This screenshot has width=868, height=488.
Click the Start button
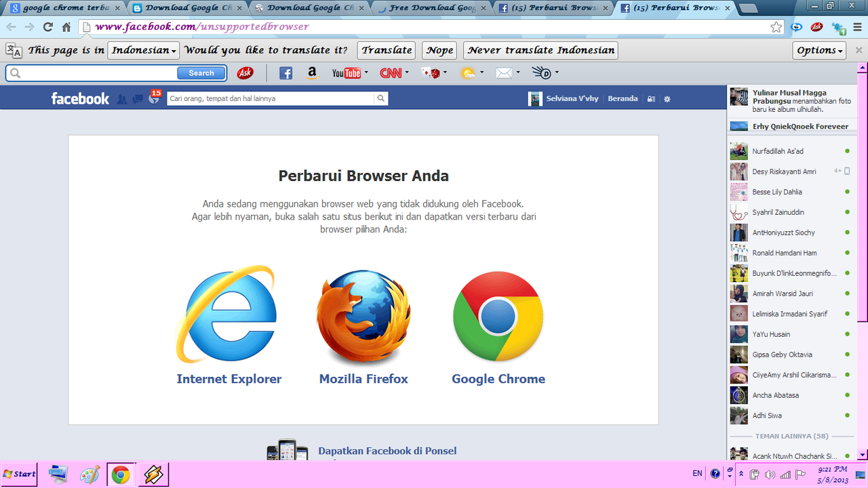[x=20, y=474]
